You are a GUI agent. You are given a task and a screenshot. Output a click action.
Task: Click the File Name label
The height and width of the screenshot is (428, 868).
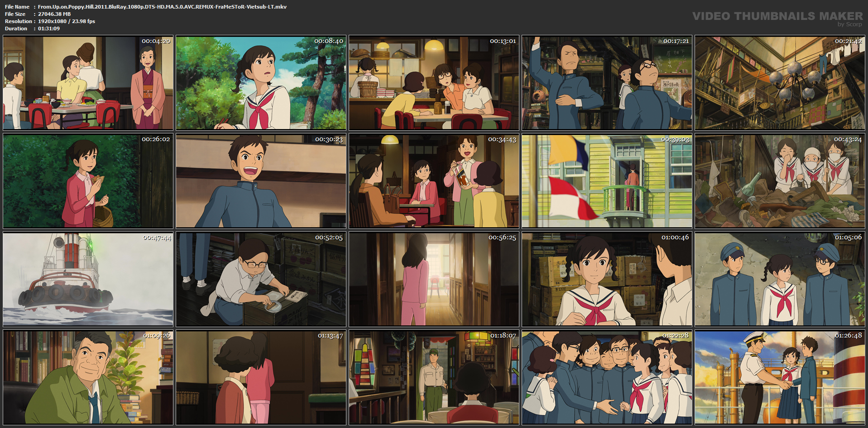[17, 7]
